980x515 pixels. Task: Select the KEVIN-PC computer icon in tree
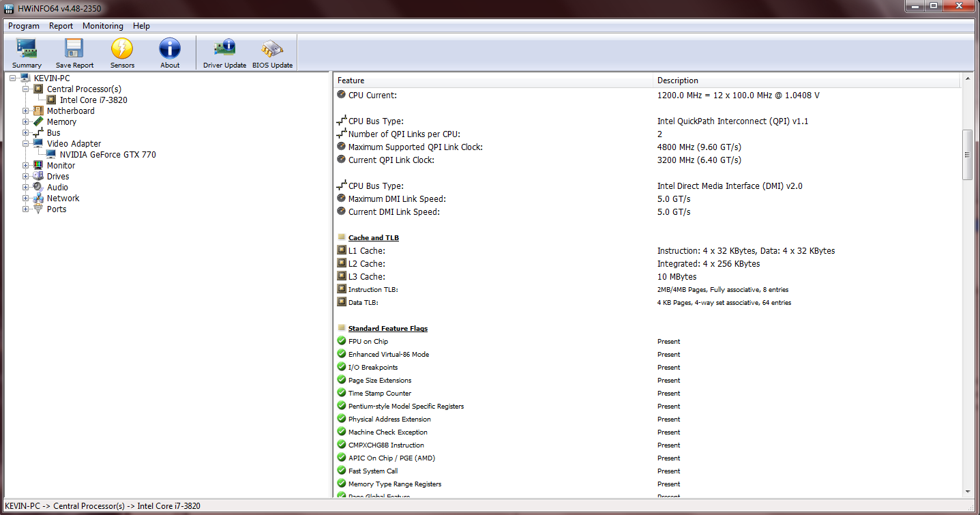(x=25, y=78)
